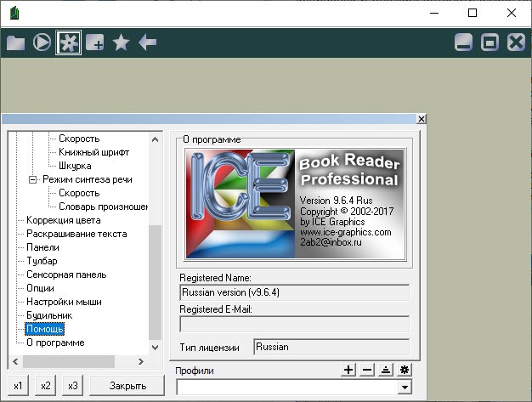Click the profile save icon next to minus
532x402 pixels.
point(386,370)
